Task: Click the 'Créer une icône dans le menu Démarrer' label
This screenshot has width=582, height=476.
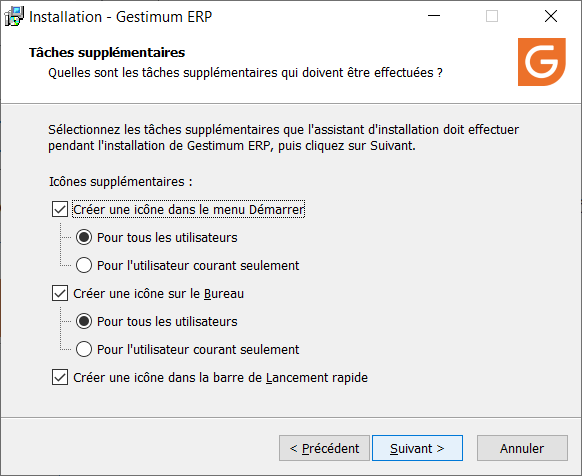Action: (x=189, y=209)
